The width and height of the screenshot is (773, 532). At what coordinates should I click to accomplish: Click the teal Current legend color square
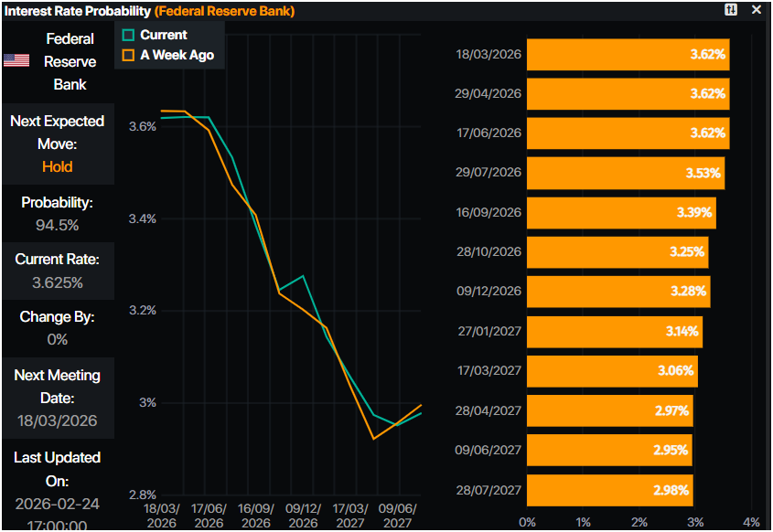click(128, 35)
